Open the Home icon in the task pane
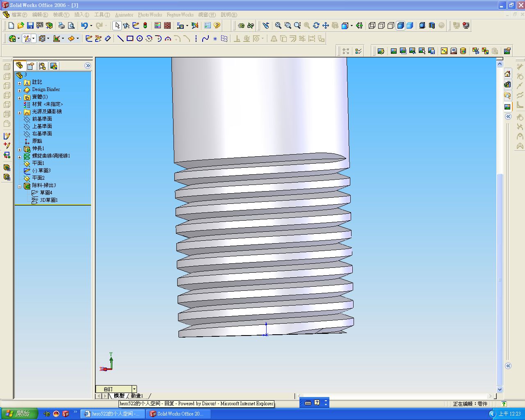This screenshot has width=525, height=420. (x=508, y=74)
